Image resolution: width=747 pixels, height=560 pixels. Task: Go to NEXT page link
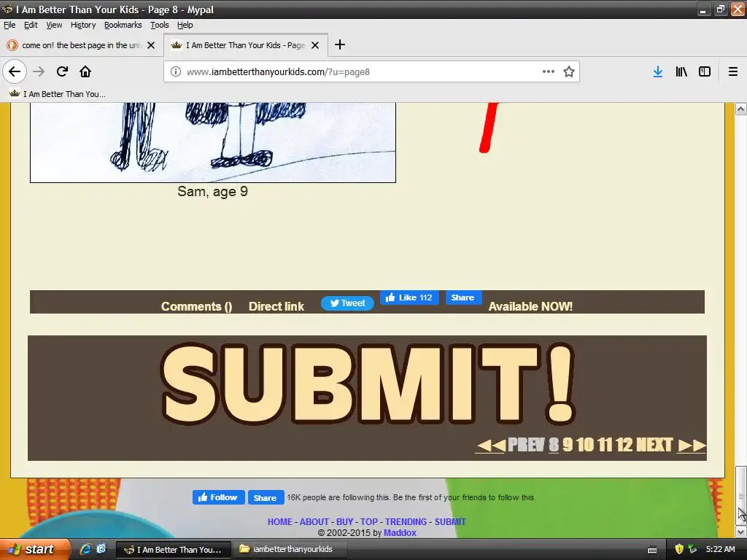coord(654,446)
